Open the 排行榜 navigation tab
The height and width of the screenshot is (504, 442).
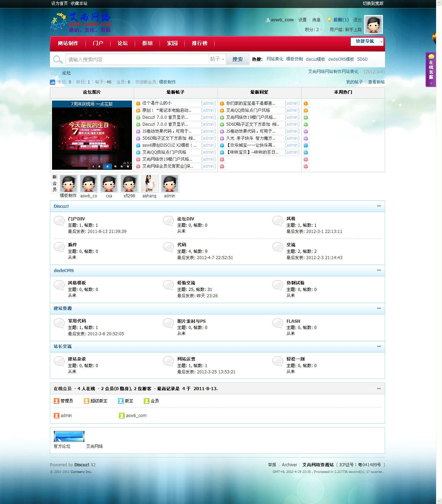199,43
